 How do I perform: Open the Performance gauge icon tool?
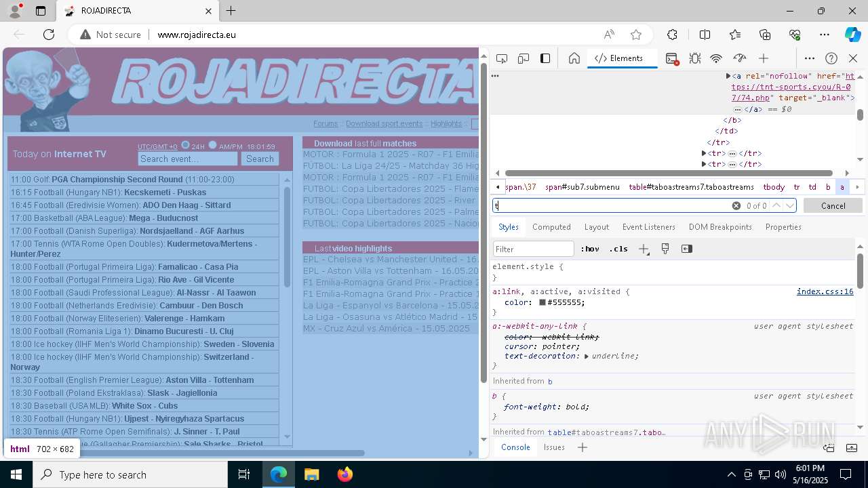(740, 58)
